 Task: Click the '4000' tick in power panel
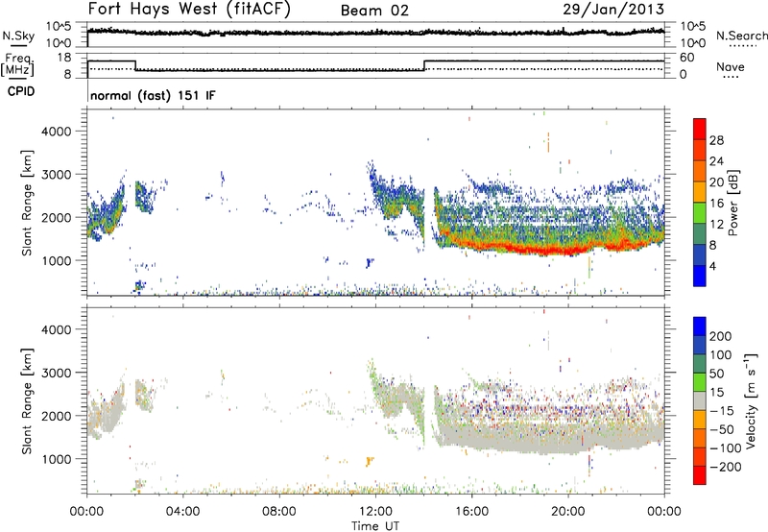pos(56,132)
